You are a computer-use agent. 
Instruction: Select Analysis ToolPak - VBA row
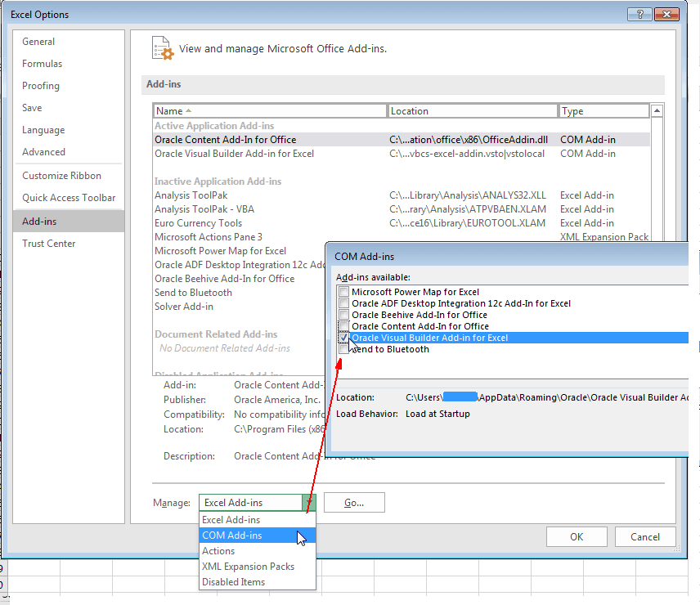402,209
